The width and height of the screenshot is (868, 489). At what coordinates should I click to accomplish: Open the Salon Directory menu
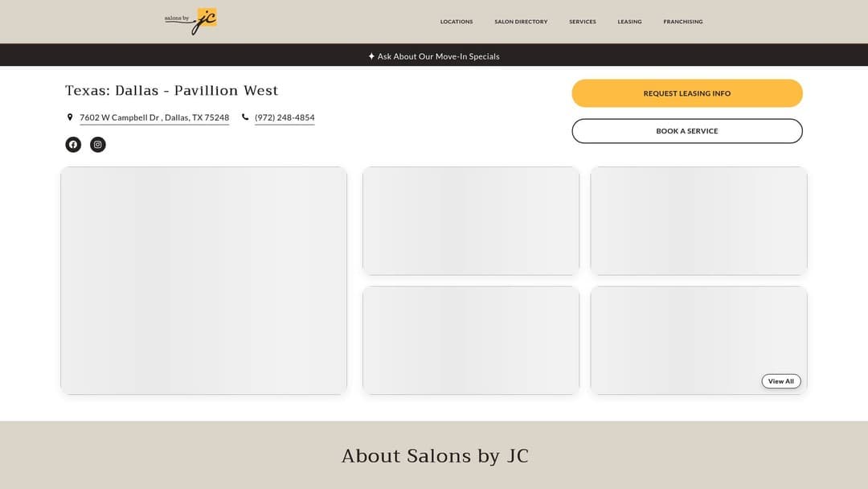click(521, 22)
